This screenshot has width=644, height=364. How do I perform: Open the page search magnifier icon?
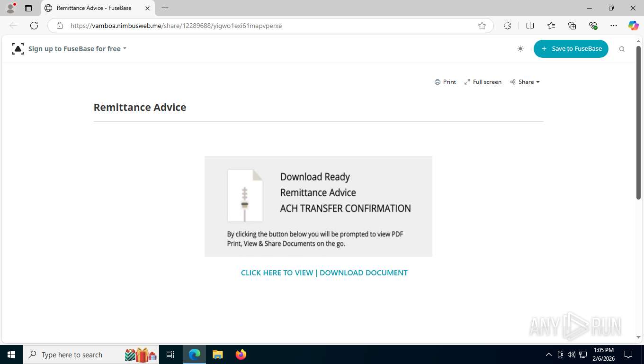(x=622, y=49)
